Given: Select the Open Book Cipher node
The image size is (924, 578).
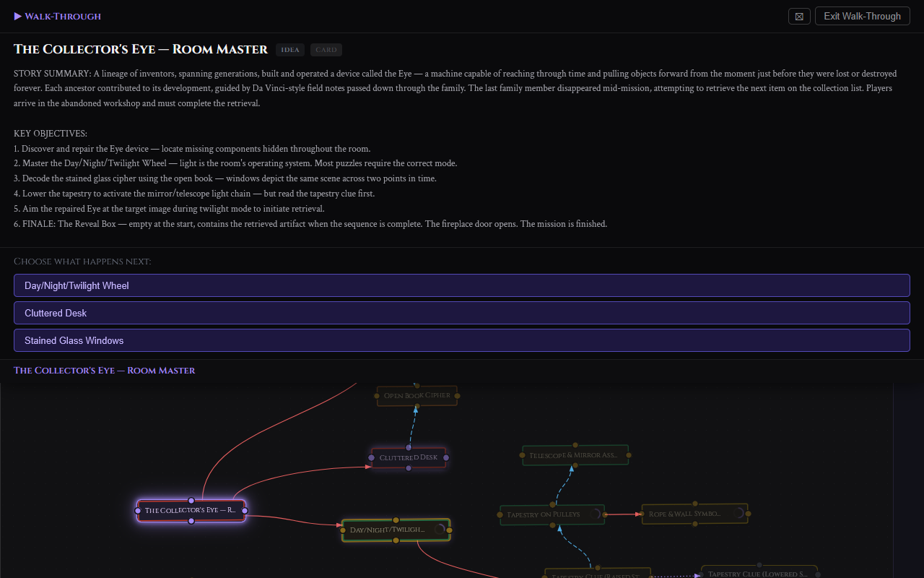Looking at the screenshot, I should point(417,395).
